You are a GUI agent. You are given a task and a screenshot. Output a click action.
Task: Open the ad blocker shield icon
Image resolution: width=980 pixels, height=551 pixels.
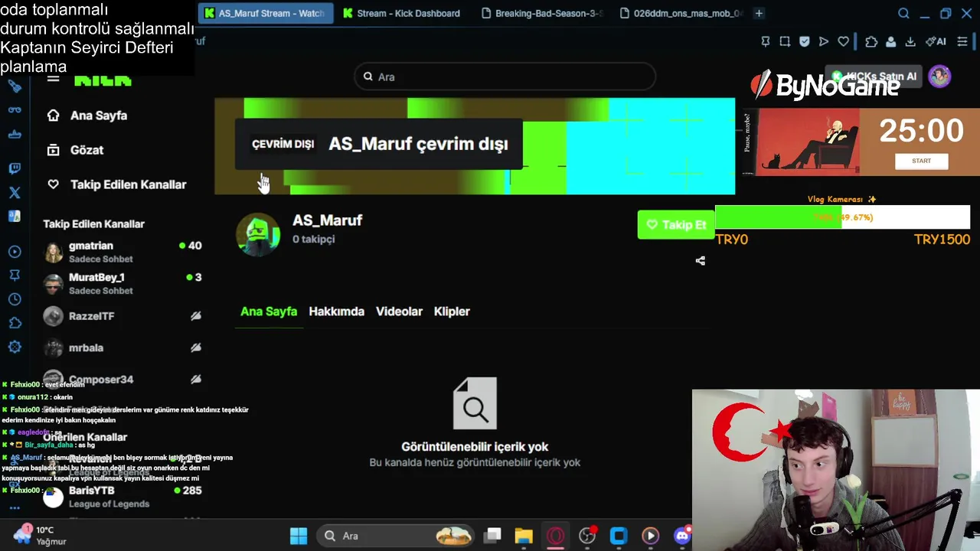point(804,41)
